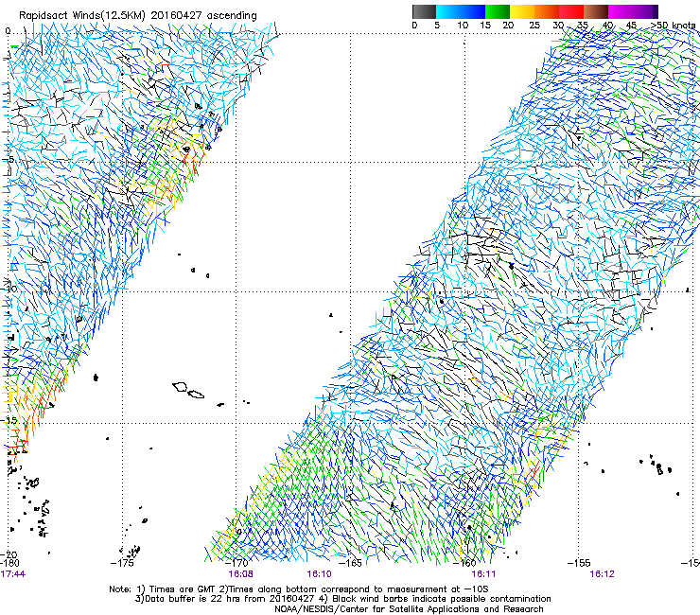This screenshot has width=700, height=615.
Task: Click the 'Data buffer is 22 hrs' note line
Action: 343,599
